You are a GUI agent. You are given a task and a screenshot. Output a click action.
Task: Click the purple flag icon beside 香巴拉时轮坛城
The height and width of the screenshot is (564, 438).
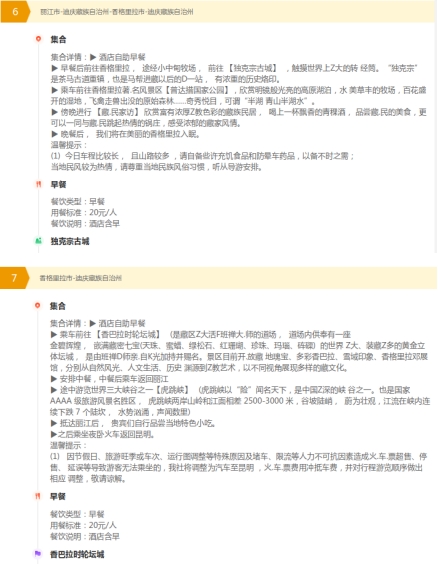(38, 554)
